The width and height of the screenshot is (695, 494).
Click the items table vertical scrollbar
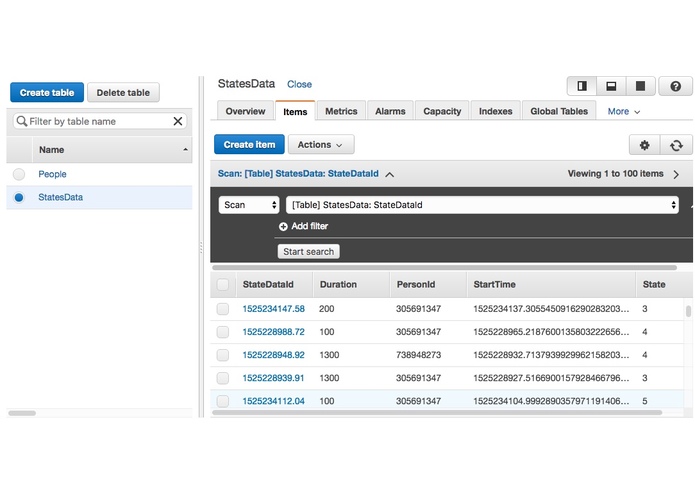688,311
